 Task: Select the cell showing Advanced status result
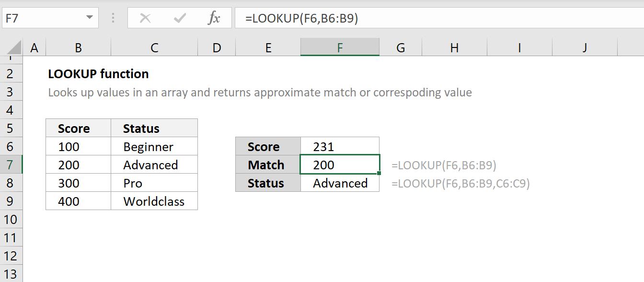pos(340,183)
